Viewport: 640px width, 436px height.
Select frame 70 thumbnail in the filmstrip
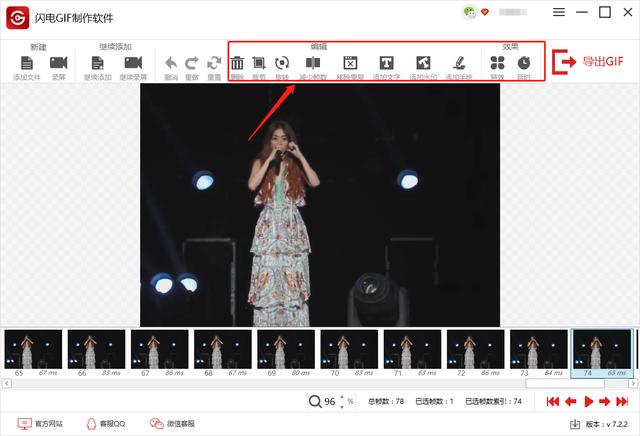pyautogui.click(x=349, y=349)
